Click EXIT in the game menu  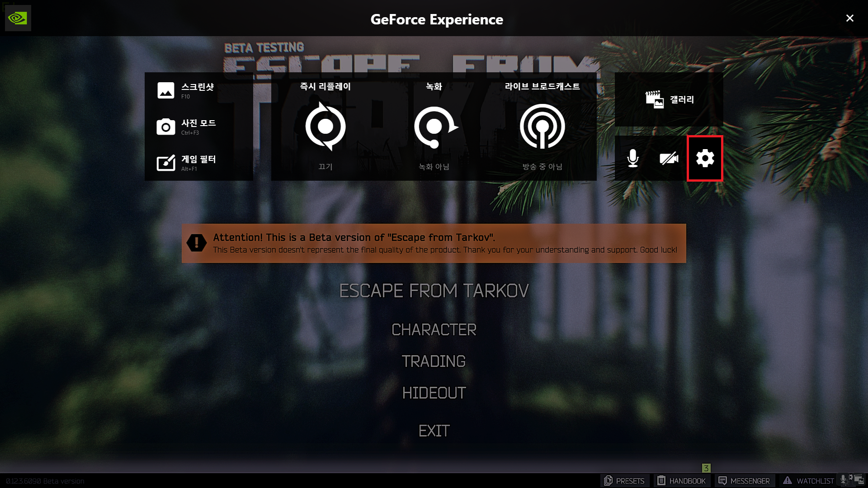point(434,431)
